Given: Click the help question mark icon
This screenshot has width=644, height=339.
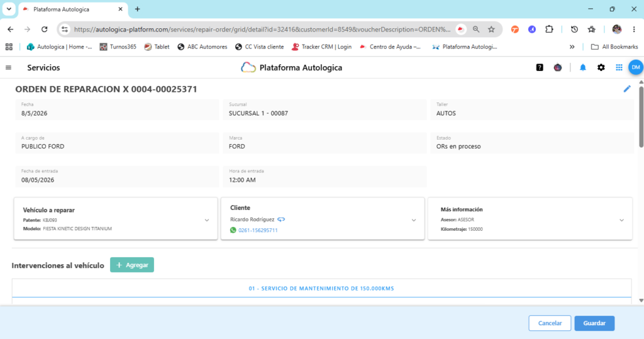Looking at the screenshot, I should pos(540,68).
